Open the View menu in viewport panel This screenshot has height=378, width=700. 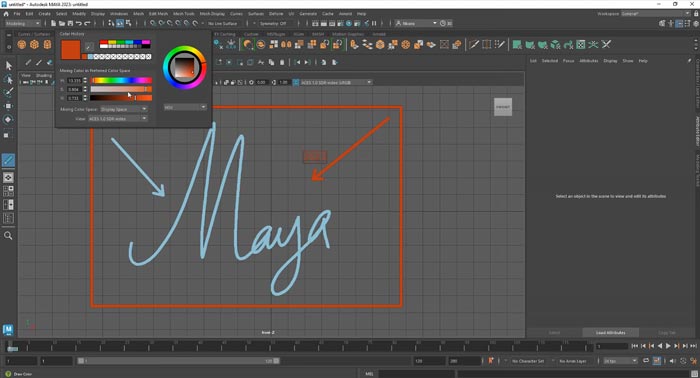pyautogui.click(x=26, y=75)
